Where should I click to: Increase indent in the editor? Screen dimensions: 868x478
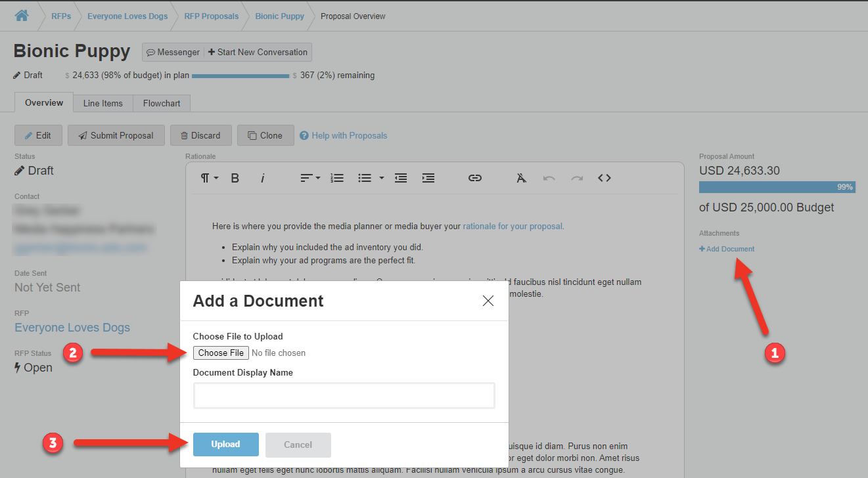(x=428, y=178)
